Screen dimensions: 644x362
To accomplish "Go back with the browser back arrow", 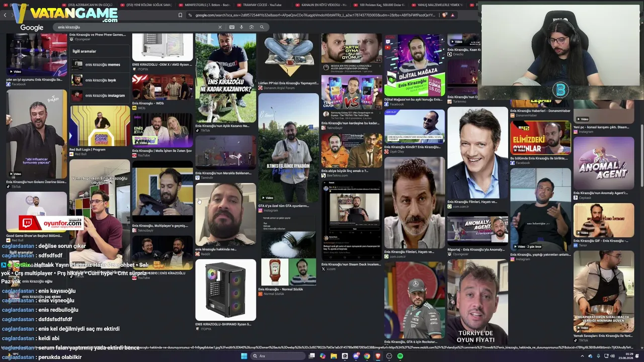I will pos(5,15).
